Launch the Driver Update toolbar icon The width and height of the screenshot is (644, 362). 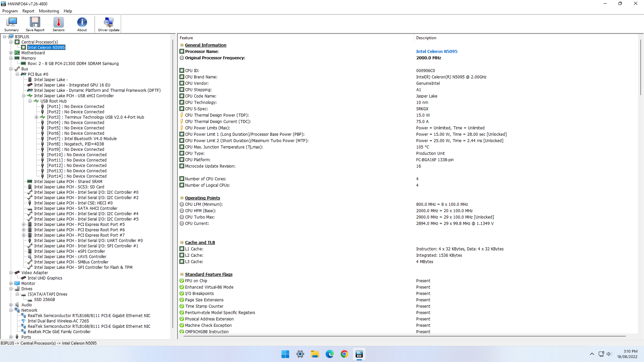pyautogui.click(x=109, y=24)
